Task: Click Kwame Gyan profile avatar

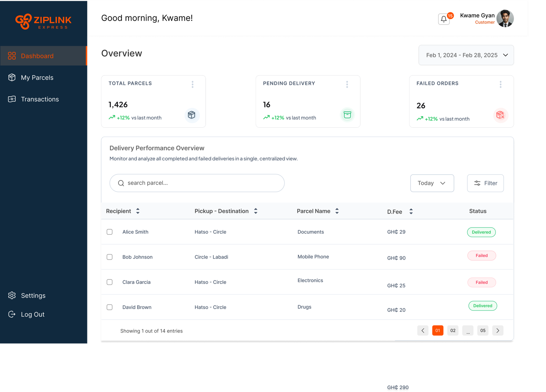Action: [505, 18]
